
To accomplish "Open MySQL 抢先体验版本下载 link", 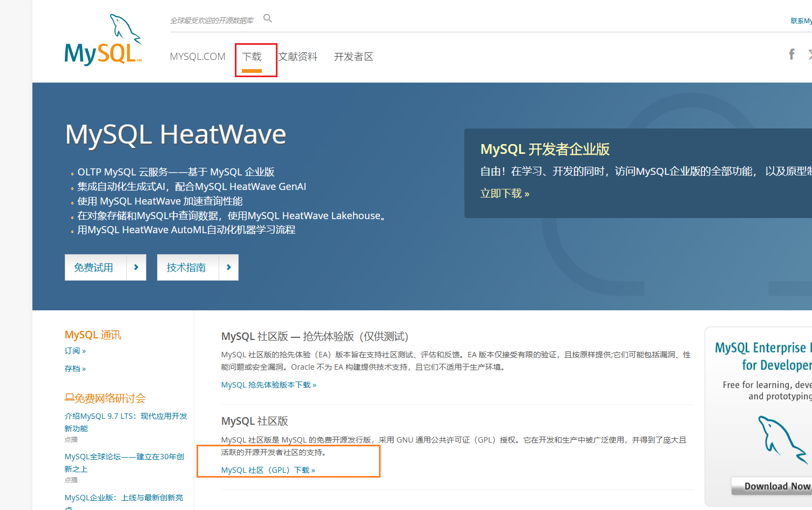I will 269,385.
